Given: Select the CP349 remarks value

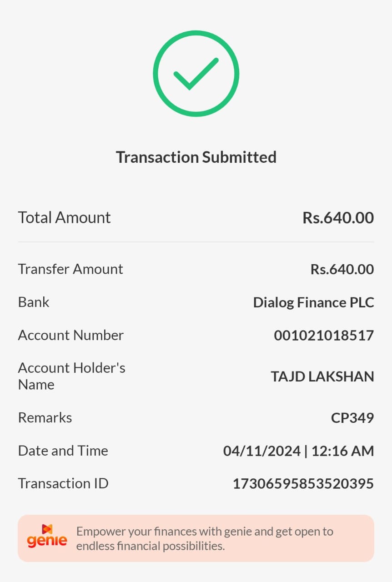Looking at the screenshot, I should click(352, 418).
